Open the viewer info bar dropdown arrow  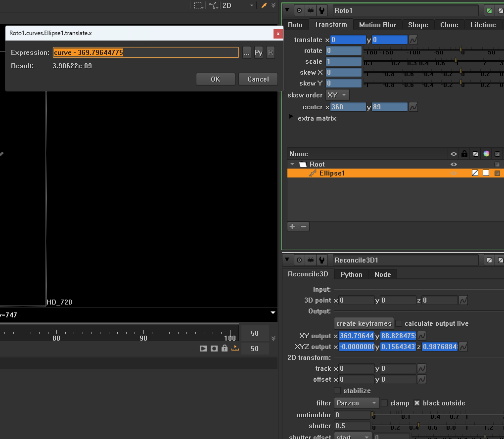coord(273,312)
